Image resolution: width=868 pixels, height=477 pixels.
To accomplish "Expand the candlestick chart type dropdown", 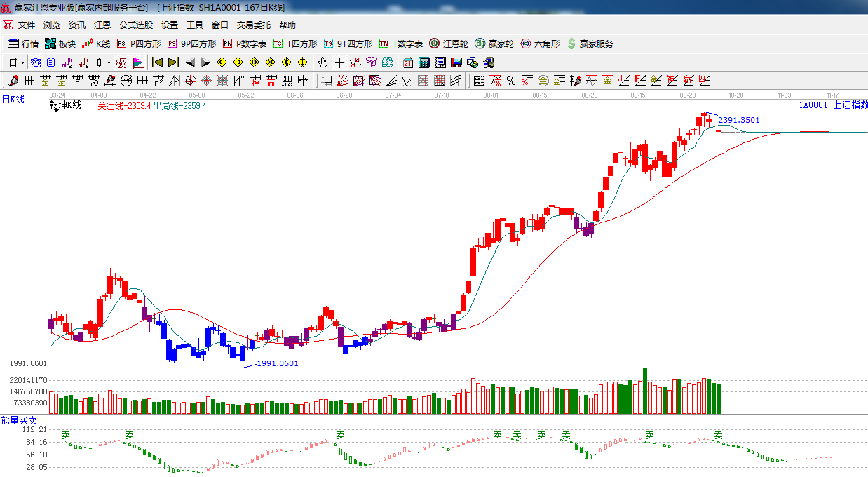I will [x=108, y=62].
